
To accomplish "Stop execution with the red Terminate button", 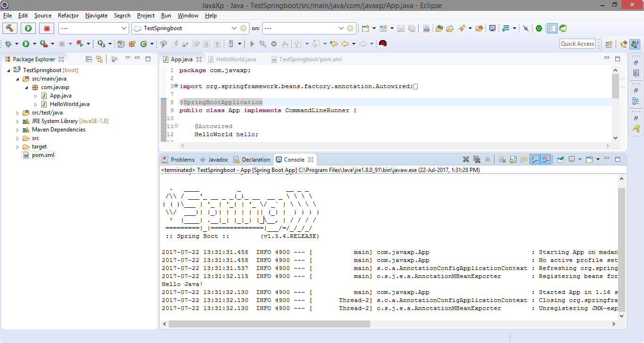I will (47, 28).
